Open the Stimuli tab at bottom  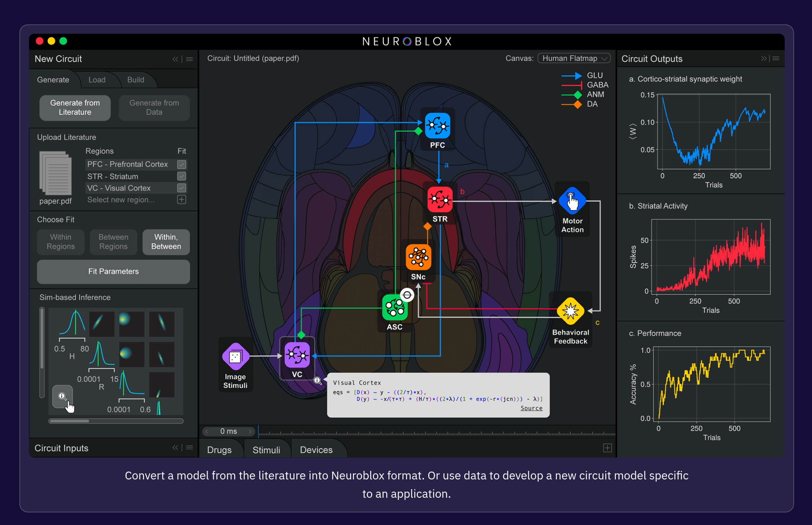pyautogui.click(x=266, y=450)
